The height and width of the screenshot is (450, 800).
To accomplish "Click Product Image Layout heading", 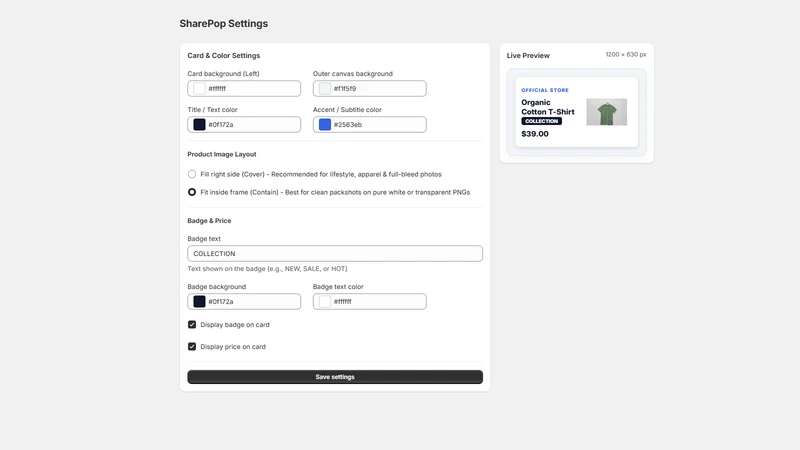I will (x=221, y=154).
